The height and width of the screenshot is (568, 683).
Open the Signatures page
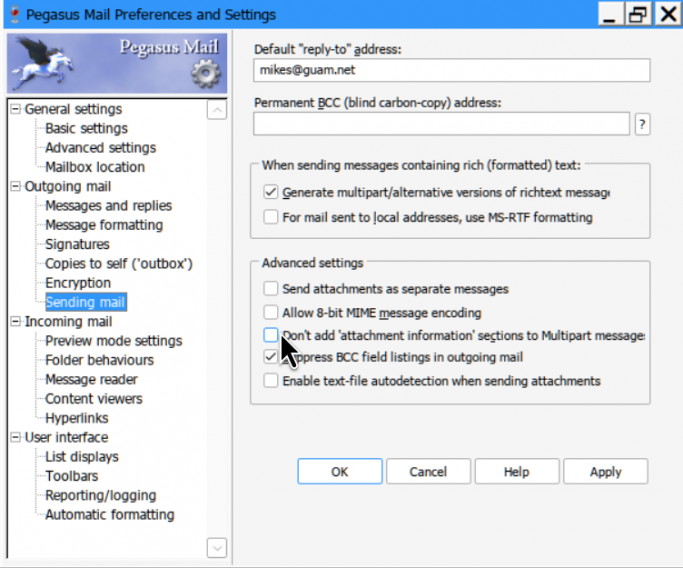tap(77, 244)
